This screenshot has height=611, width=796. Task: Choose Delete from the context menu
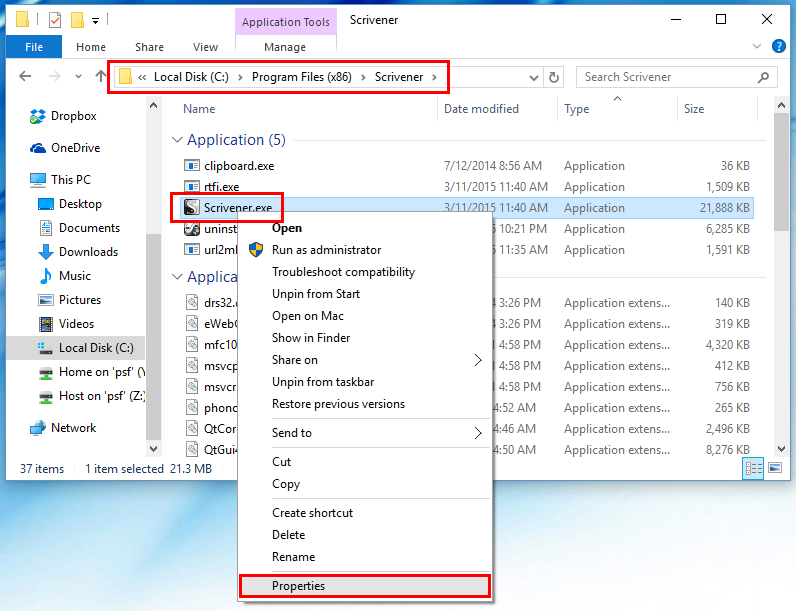tap(288, 535)
